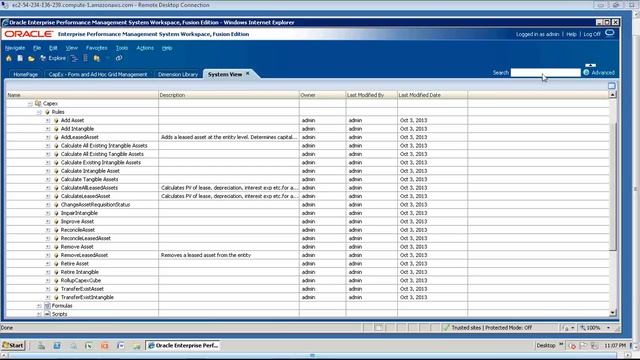Open the Actions menu
640x360 pixels.
[145, 48]
